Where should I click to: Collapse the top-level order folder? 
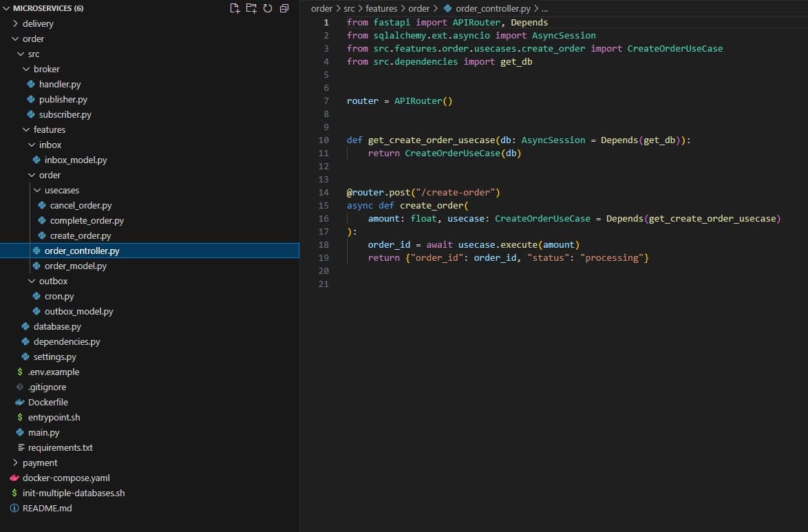tap(15, 39)
